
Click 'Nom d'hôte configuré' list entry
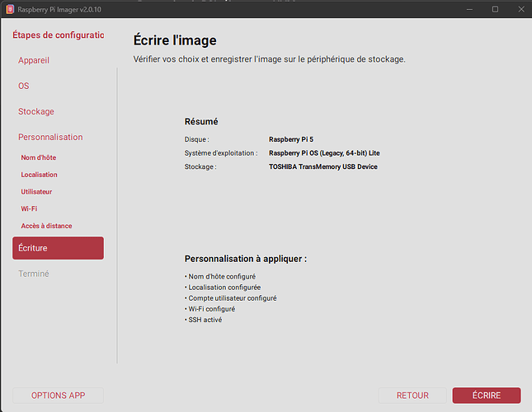[222, 277]
